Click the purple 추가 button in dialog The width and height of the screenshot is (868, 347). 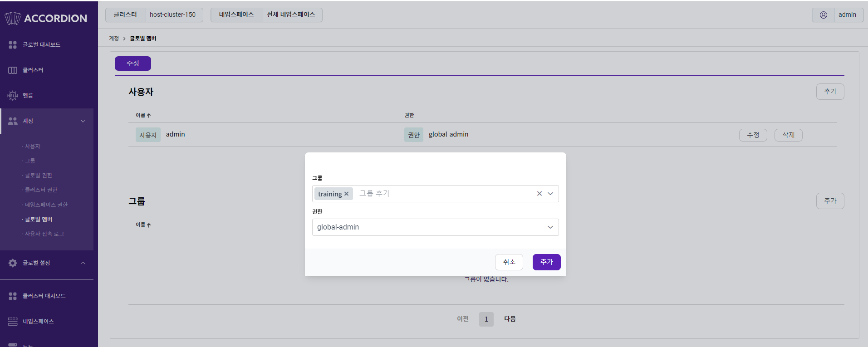pos(547,262)
